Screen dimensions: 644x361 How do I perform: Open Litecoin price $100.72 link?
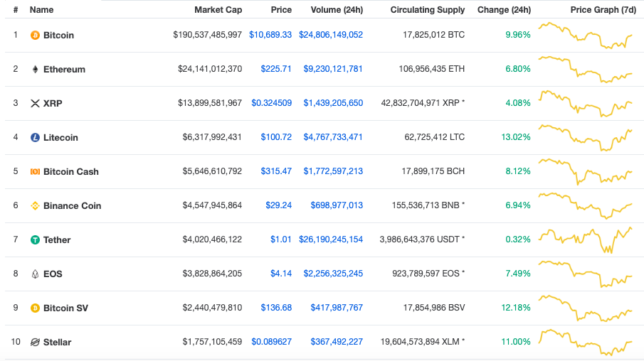click(276, 137)
